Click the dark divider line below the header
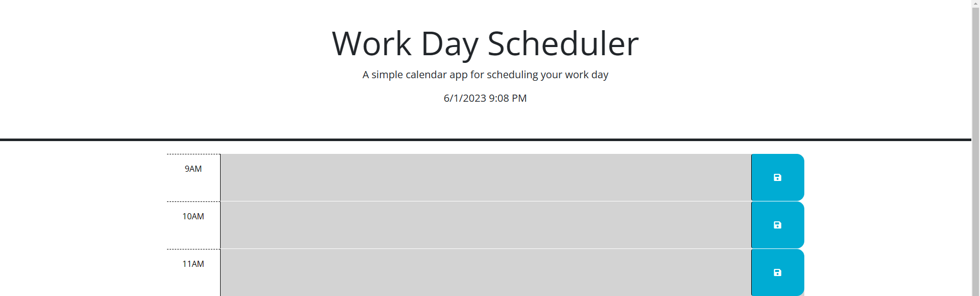Image resolution: width=980 pixels, height=296 pixels. tap(485, 139)
